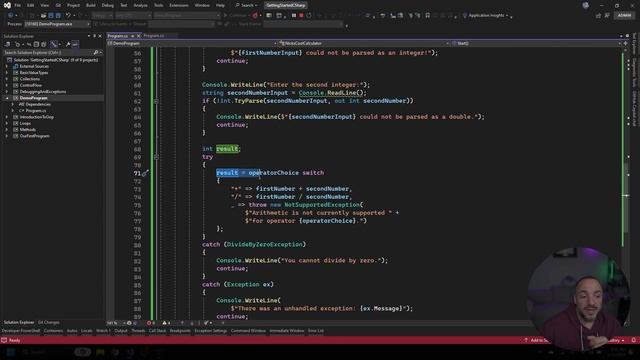Open the Breakpoints tab
This screenshot has width=640, height=360.
pos(180,331)
